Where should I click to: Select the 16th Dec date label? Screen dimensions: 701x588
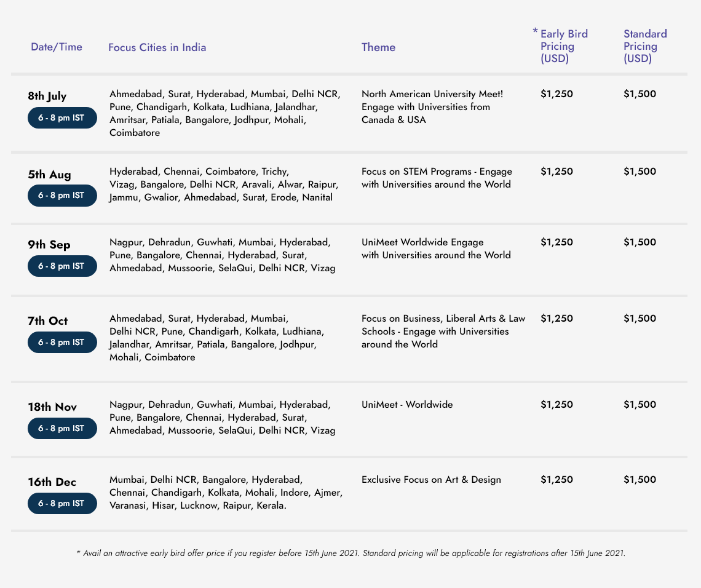pyautogui.click(x=52, y=482)
